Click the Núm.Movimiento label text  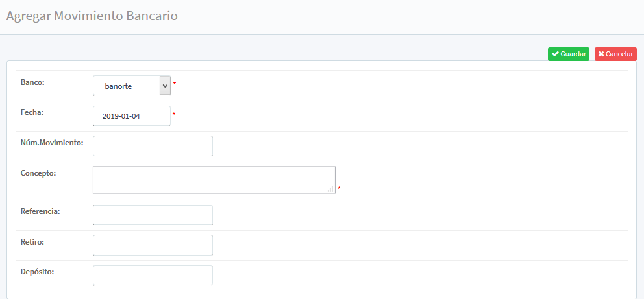click(x=52, y=142)
